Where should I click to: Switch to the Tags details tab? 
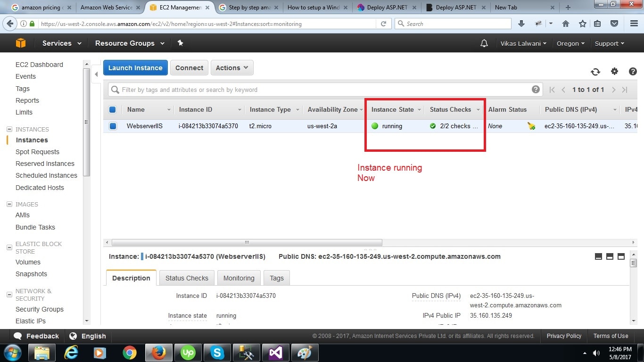pyautogui.click(x=277, y=278)
